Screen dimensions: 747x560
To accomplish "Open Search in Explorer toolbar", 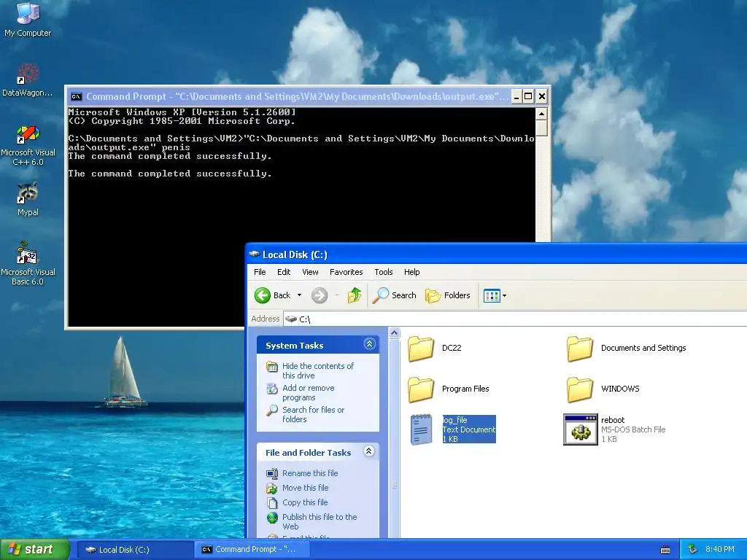I will point(395,295).
